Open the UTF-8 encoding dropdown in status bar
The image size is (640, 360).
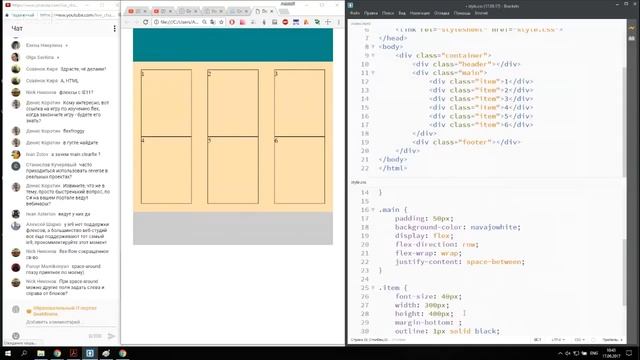[558, 340]
